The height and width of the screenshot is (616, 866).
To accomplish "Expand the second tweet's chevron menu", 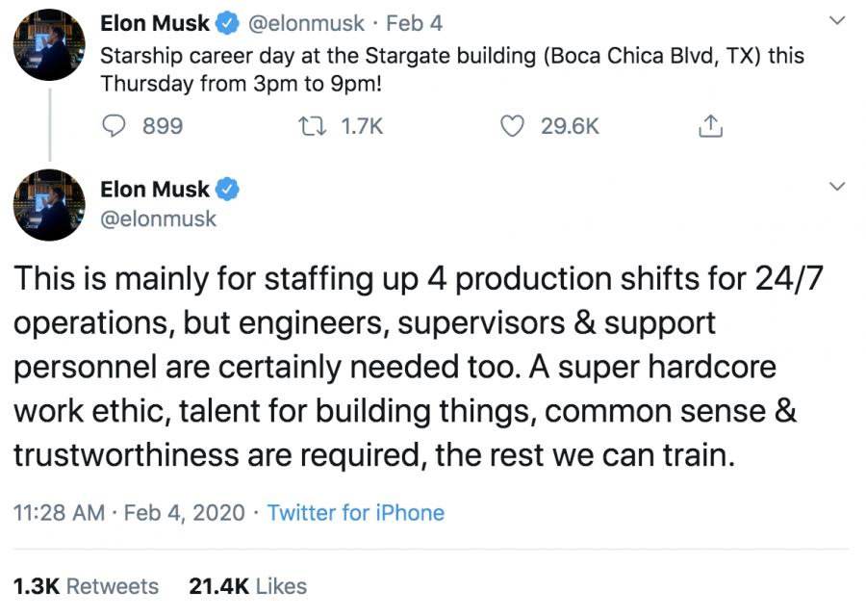I will coord(837,186).
